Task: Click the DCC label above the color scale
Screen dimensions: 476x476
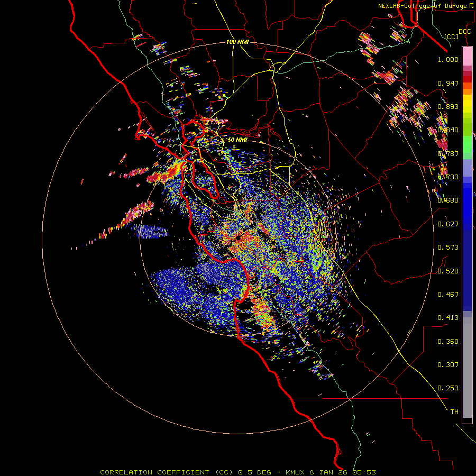Action: point(464,32)
